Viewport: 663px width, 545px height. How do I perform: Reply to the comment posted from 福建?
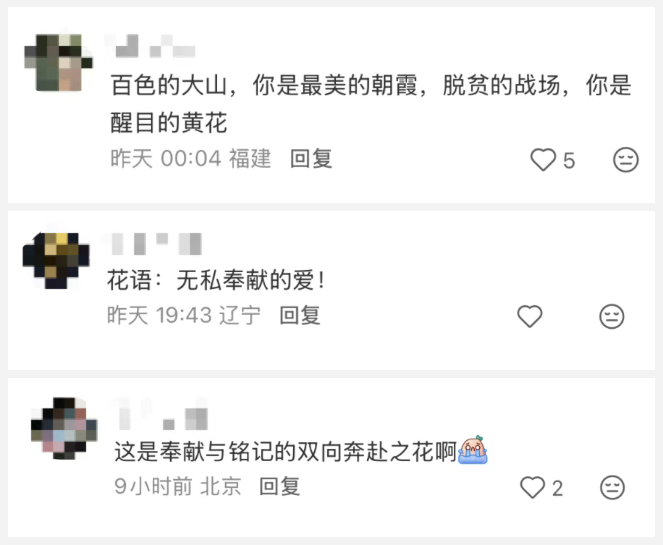(x=311, y=159)
